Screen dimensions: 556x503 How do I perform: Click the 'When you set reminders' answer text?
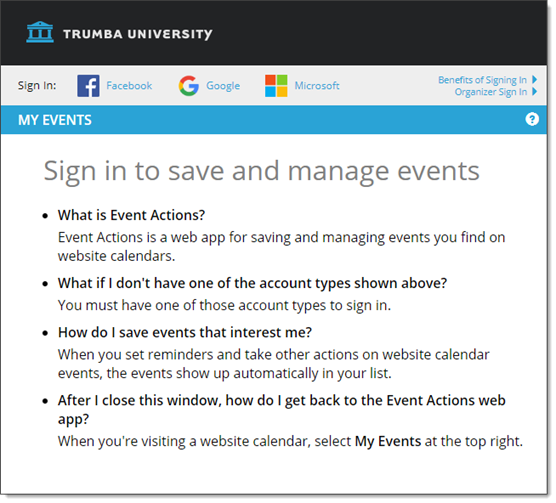[x=274, y=364]
